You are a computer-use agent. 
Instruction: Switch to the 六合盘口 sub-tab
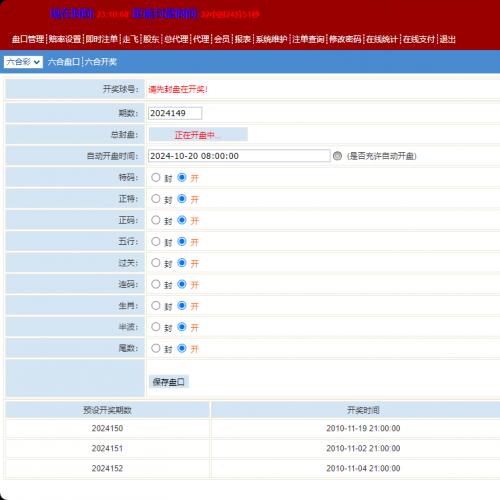64,62
